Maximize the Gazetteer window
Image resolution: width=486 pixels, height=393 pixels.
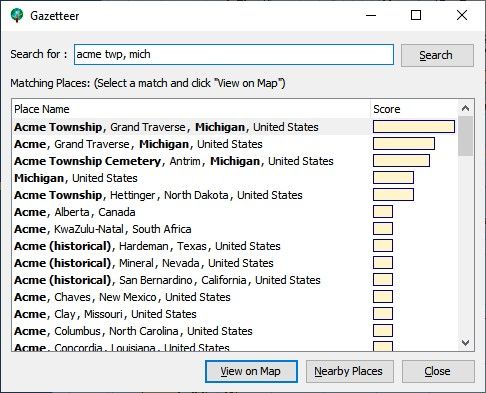click(416, 15)
